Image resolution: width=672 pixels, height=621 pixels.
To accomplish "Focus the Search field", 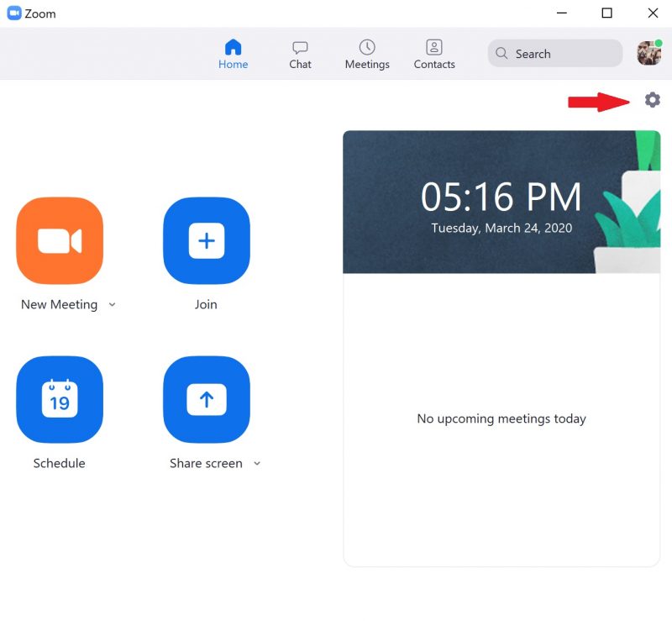I will 555,54.
